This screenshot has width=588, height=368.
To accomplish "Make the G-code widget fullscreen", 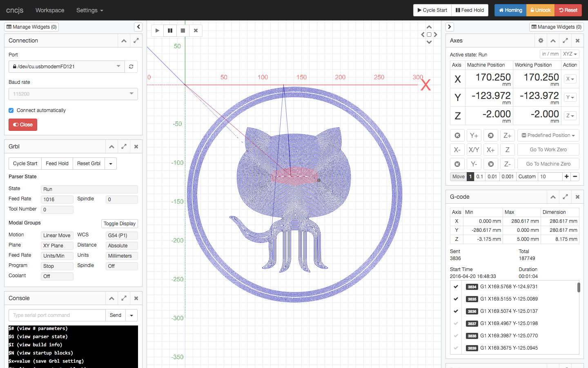I will (x=565, y=197).
